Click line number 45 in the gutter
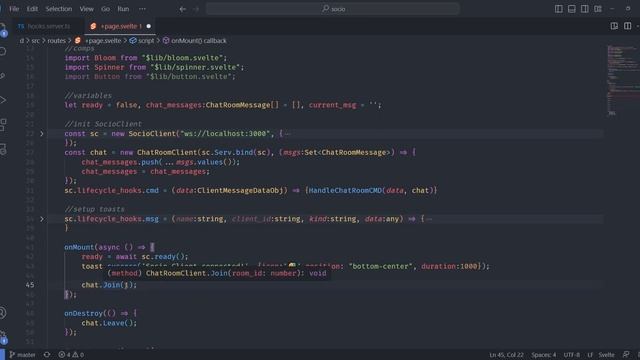This screenshot has height=360, width=640. point(30,285)
